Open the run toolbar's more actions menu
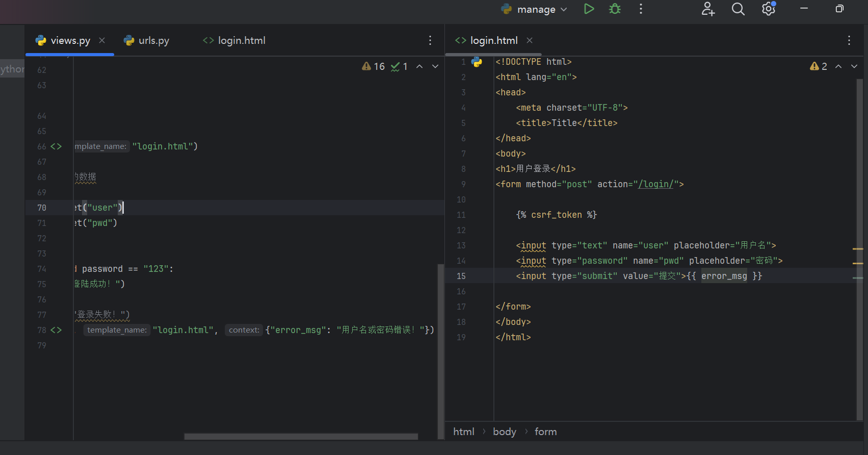Screen dimensions: 868x455 point(641,9)
